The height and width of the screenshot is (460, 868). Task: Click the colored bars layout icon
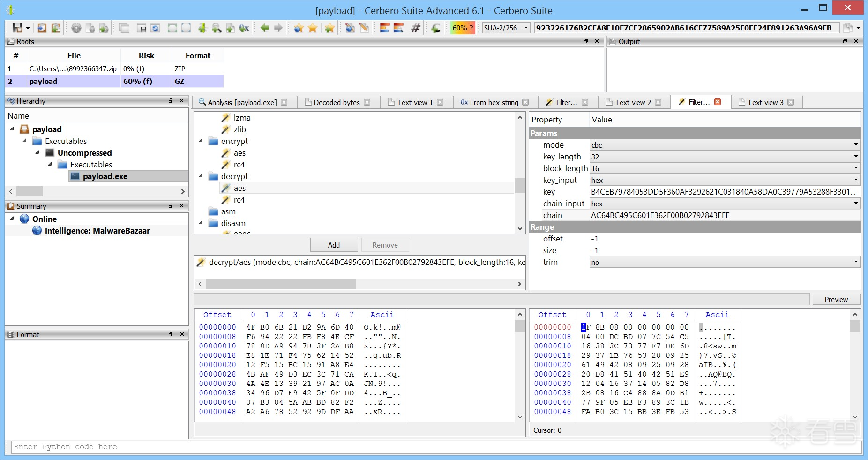pyautogui.click(x=384, y=28)
